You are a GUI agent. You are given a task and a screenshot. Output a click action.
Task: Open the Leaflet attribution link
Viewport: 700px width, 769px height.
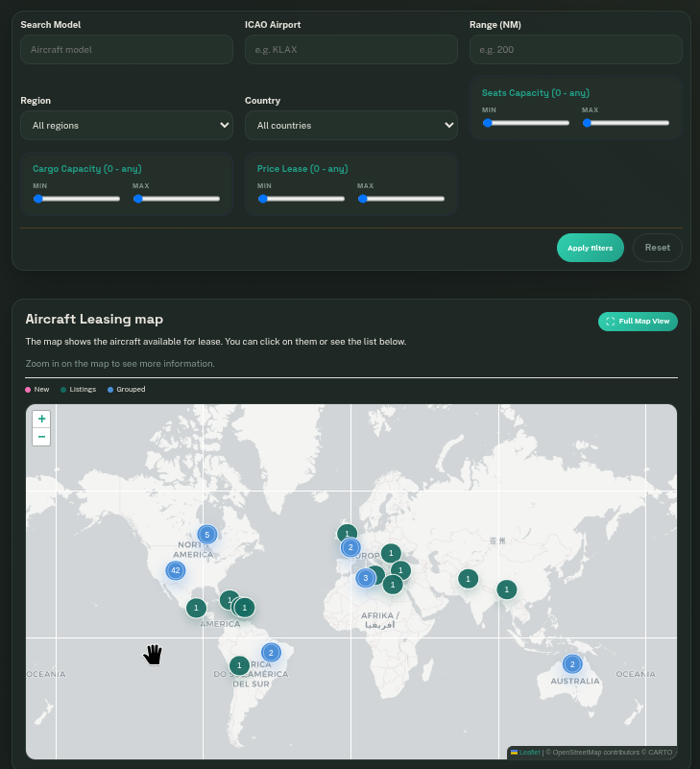click(x=529, y=753)
